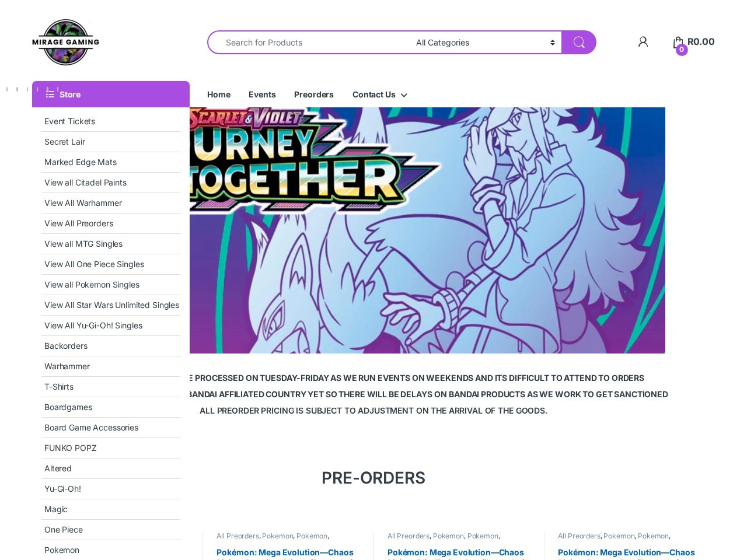Open first Pokémon Mega Evolution—Chaos product title
The image size is (747, 560).
tap(285, 552)
